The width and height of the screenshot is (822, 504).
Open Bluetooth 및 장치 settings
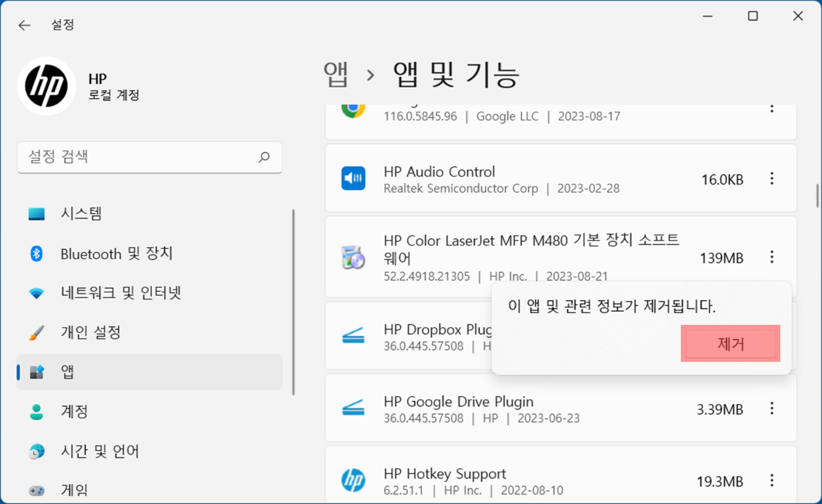tap(149, 254)
